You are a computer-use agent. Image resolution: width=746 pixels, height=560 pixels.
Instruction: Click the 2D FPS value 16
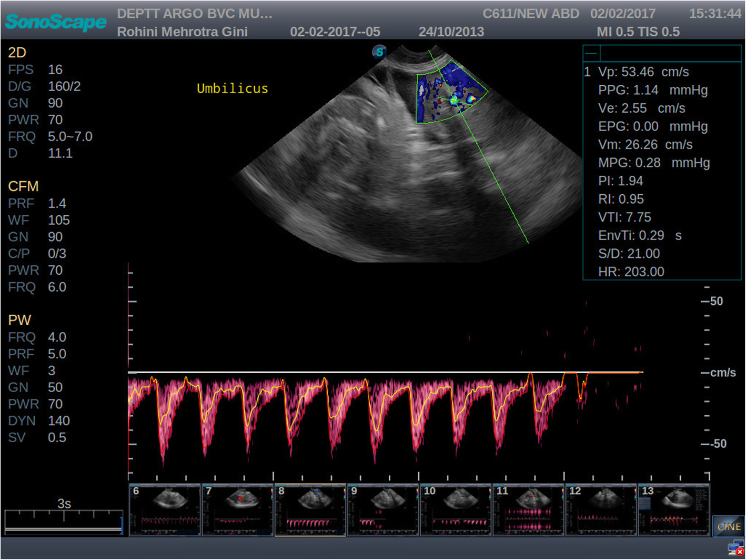[x=55, y=69]
